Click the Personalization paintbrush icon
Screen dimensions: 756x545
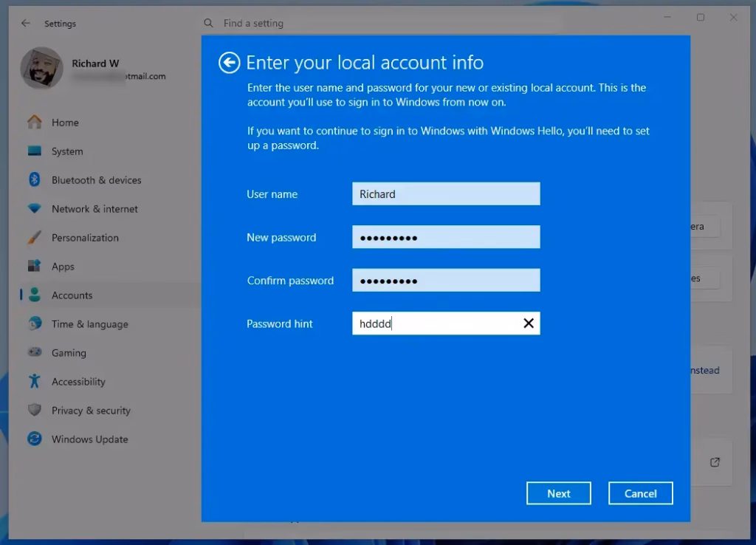coord(34,238)
